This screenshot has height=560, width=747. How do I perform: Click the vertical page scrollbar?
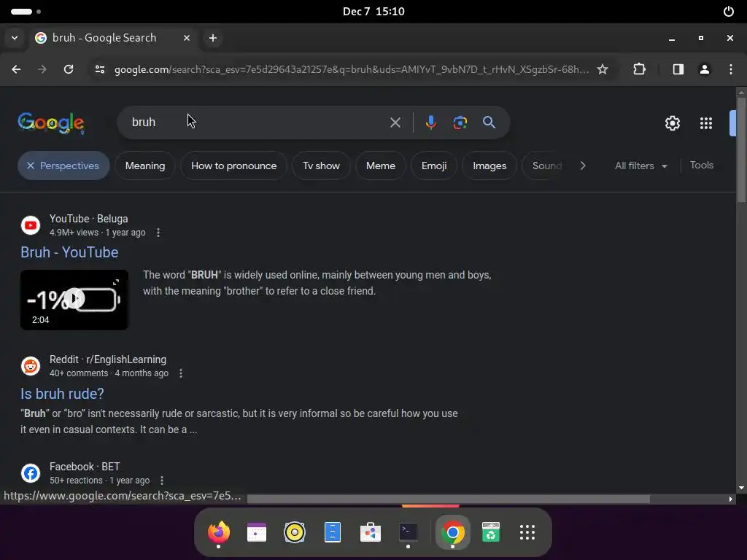pos(741,150)
